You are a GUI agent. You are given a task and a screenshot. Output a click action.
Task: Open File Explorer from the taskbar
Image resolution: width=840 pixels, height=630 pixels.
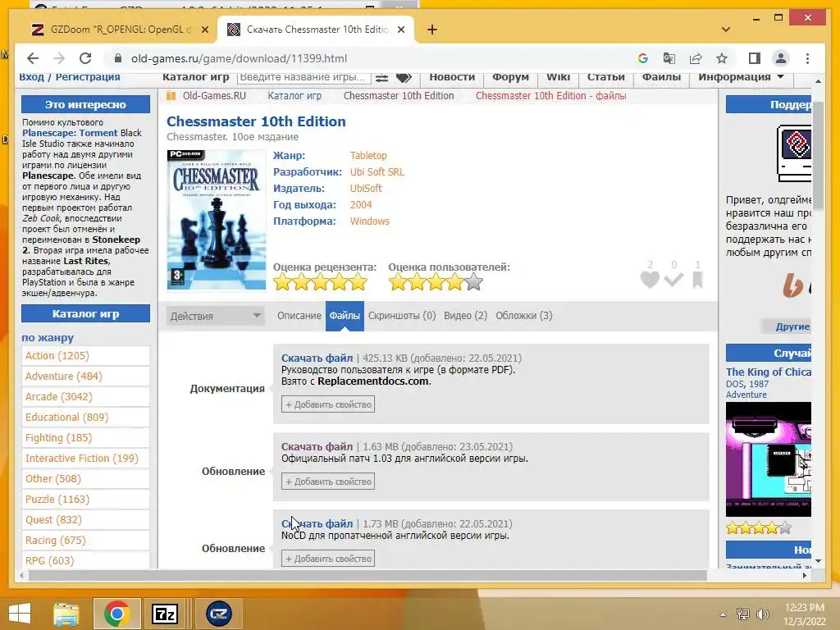[66, 614]
